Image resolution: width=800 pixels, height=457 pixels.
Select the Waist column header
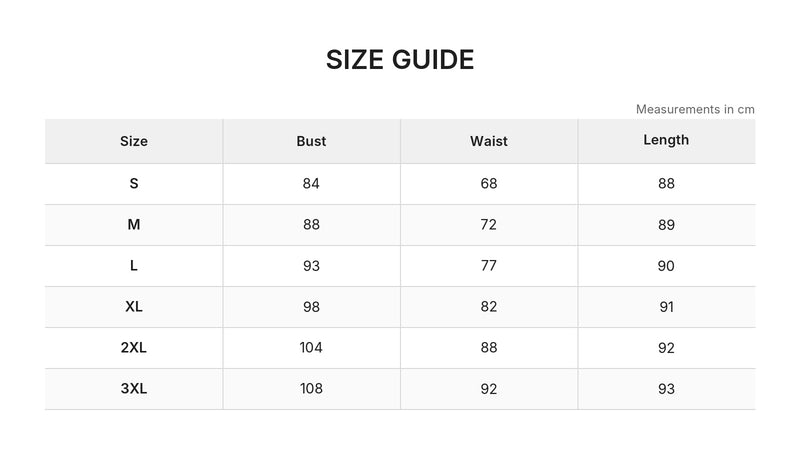point(489,141)
